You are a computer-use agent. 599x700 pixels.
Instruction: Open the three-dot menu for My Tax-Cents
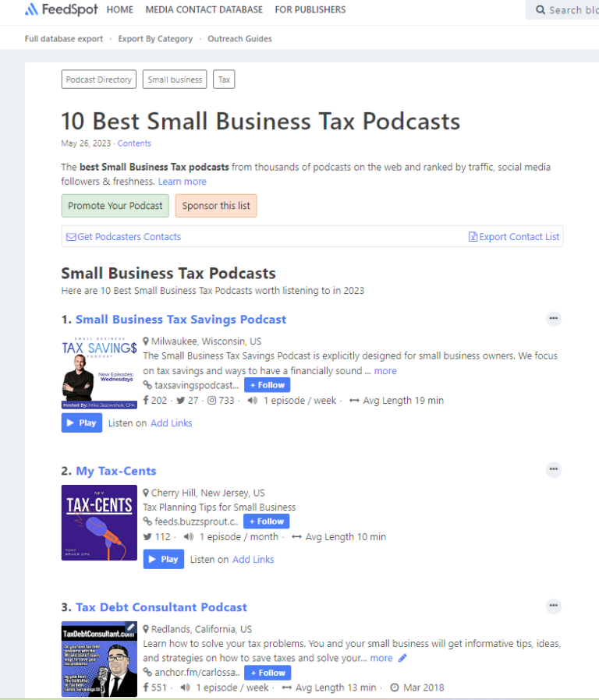click(x=553, y=470)
